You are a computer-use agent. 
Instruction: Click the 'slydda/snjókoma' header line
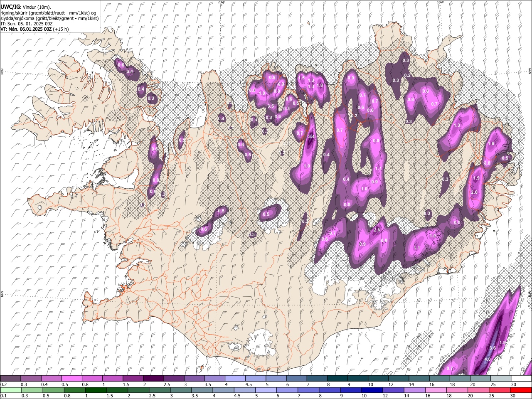[x=49, y=18]
